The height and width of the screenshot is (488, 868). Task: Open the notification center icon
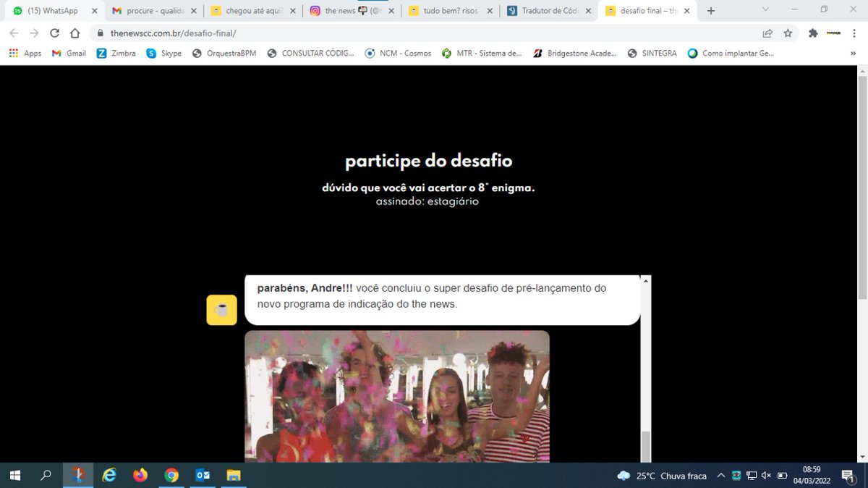tap(848, 476)
